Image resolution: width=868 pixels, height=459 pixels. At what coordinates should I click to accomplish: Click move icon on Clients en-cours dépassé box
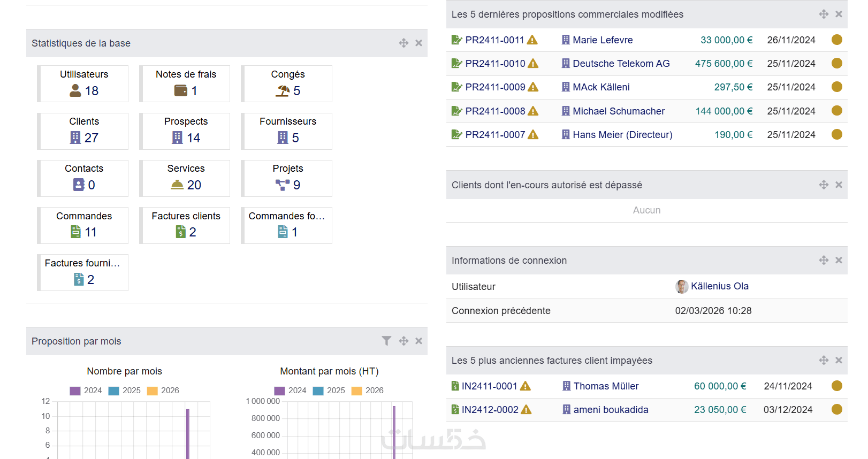(x=824, y=185)
